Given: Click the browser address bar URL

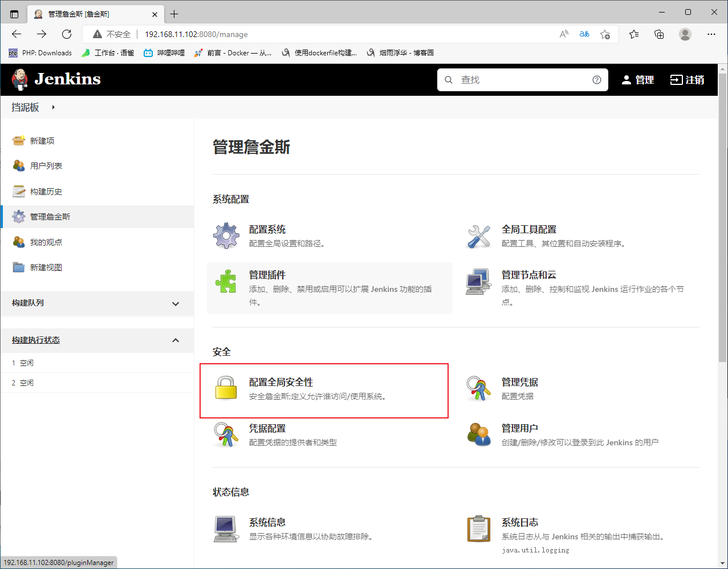Looking at the screenshot, I should 196,34.
